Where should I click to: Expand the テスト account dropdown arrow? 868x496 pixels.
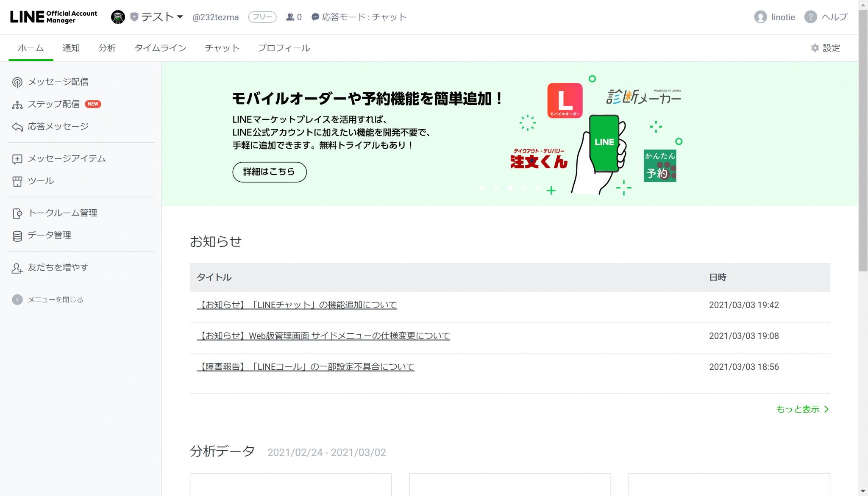tap(180, 17)
